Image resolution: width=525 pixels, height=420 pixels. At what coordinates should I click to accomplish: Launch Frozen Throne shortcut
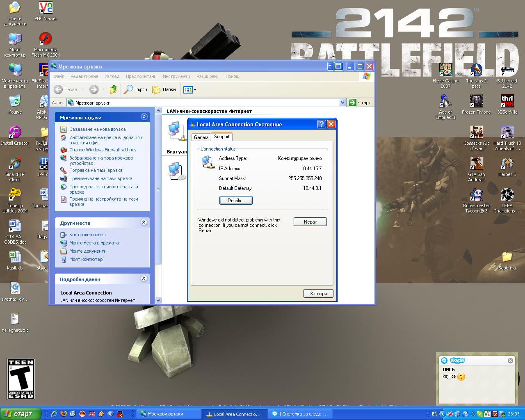pyautogui.click(x=476, y=105)
